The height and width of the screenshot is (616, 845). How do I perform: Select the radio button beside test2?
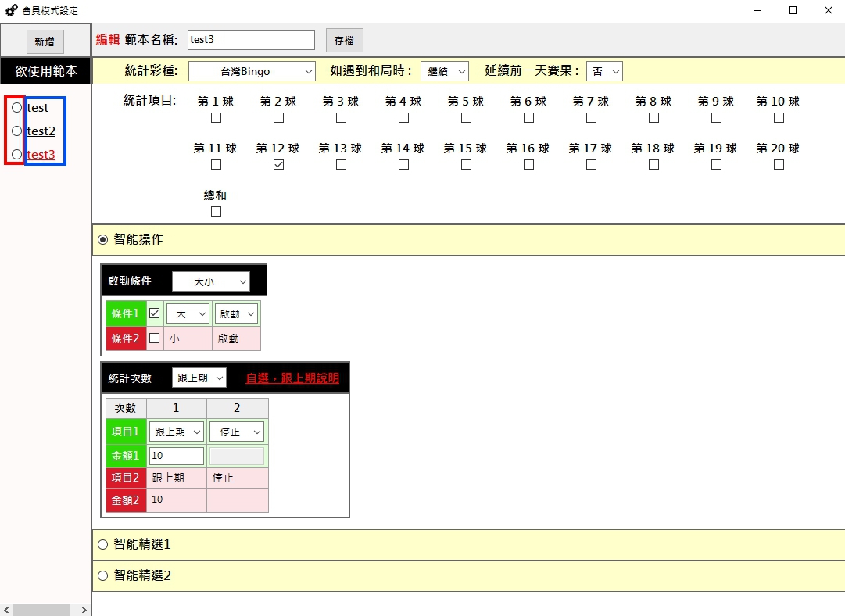(16, 131)
